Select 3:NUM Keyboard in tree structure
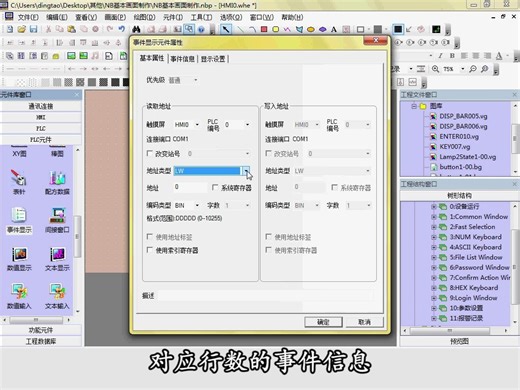This screenshot has width=520, height=390. click(476, 237)
